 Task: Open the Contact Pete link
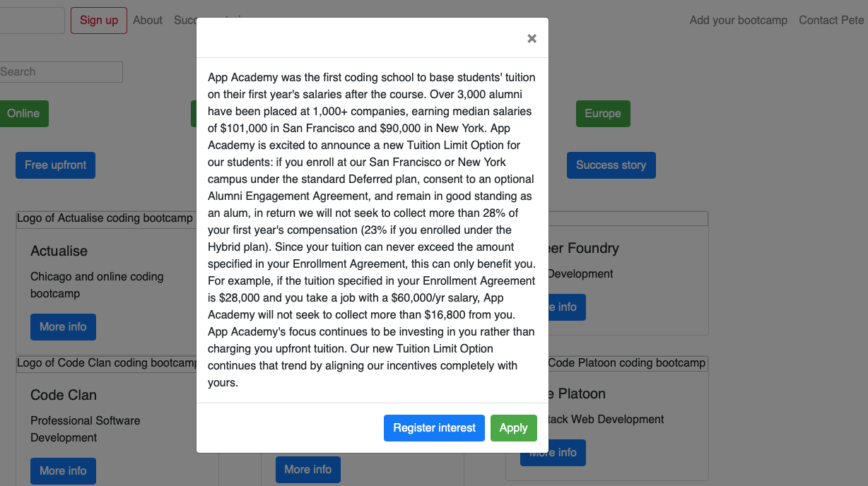831,20
